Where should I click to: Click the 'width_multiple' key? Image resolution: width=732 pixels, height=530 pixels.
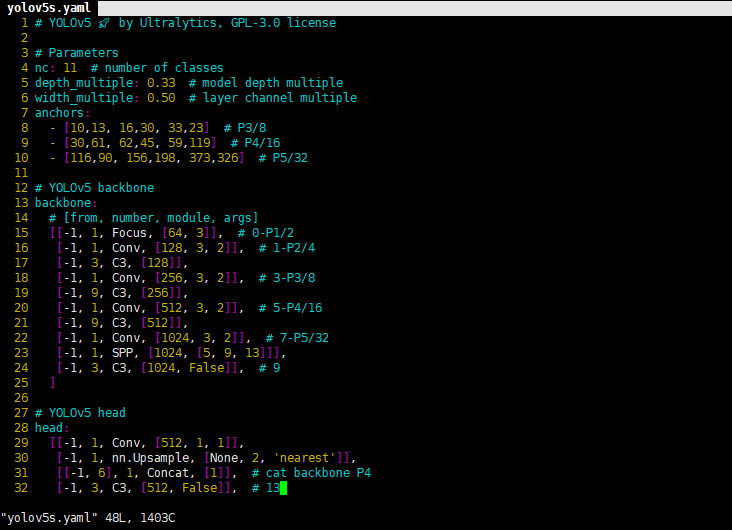84,98
